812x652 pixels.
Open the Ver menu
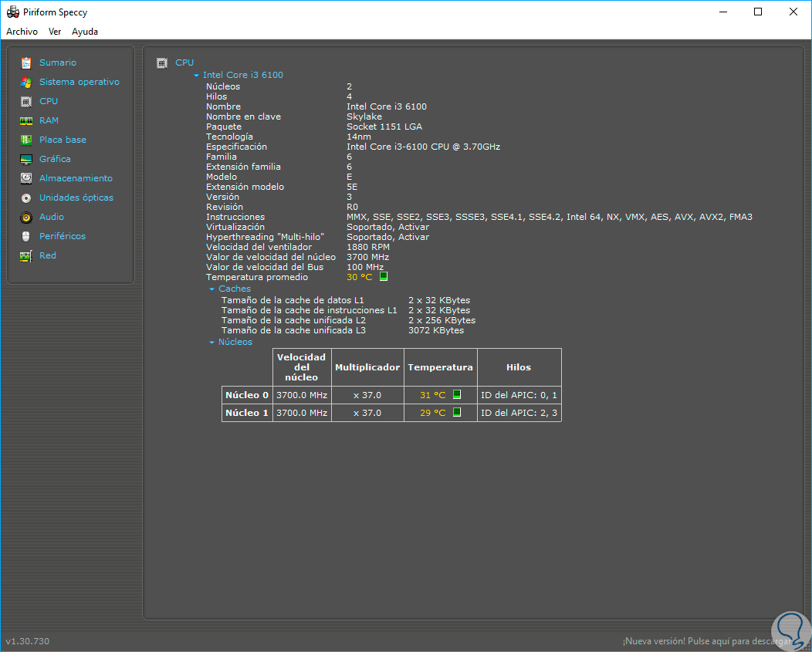pyautogui.click(x=55, y=32)
